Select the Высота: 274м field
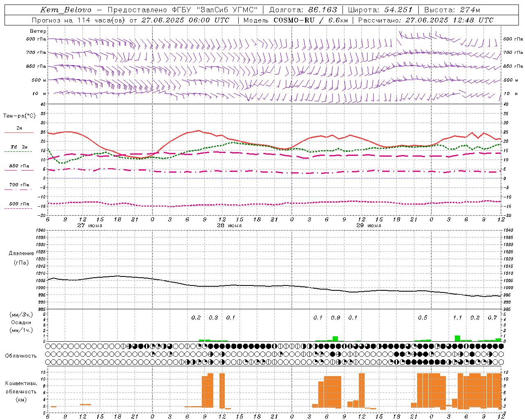 [452, 10]
